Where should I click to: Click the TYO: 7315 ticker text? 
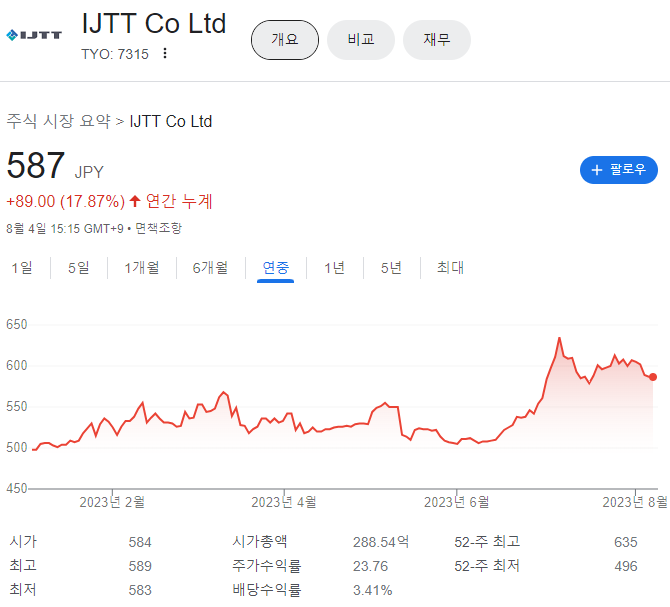pyautogui.click(x=115, y=54)
